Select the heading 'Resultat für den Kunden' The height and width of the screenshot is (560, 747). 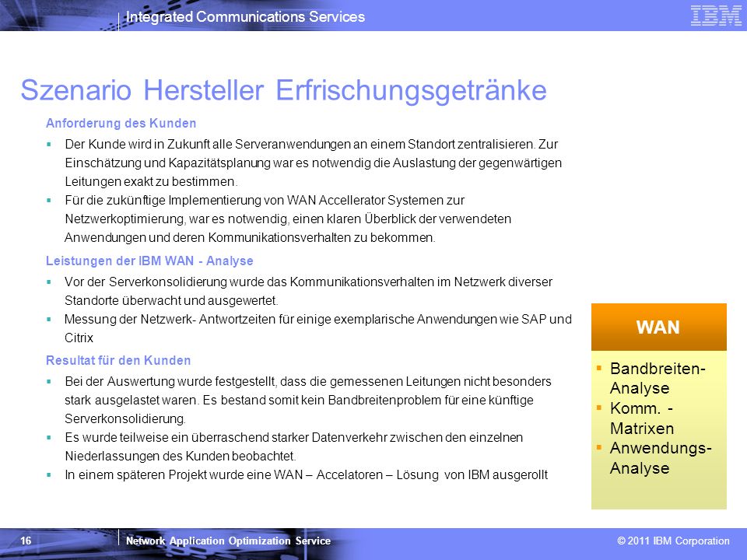pos(118,360)
